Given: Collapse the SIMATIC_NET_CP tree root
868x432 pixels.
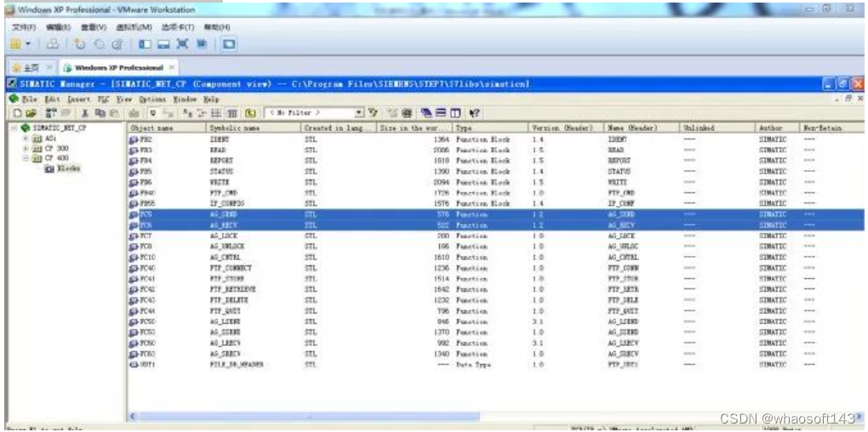Looking at the screenshot, I should tap(14, 128).
